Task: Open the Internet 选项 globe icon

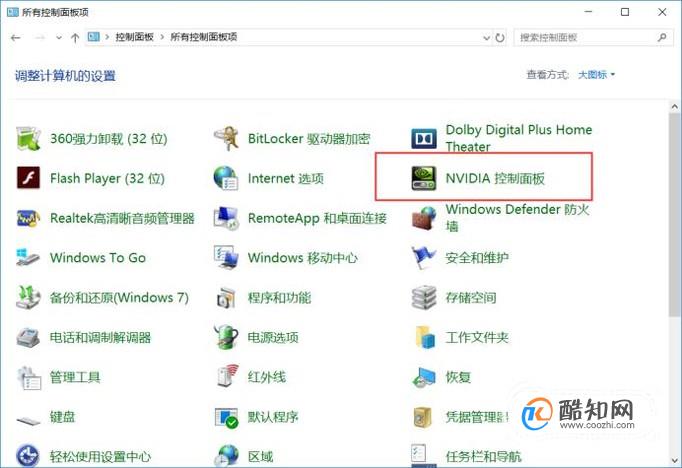Action: (226, 178)
